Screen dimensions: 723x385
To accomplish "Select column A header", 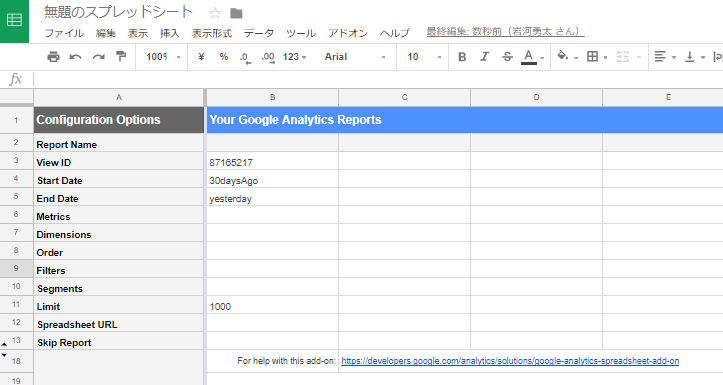I will (119, 97).
